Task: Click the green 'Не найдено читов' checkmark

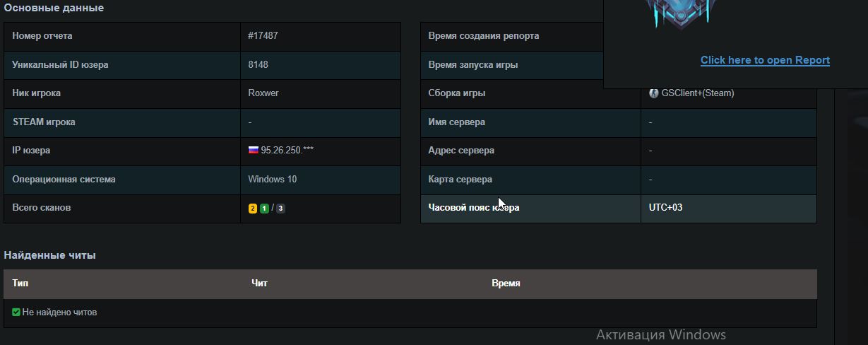Action: pyautogui.click(x=16, y=312)
